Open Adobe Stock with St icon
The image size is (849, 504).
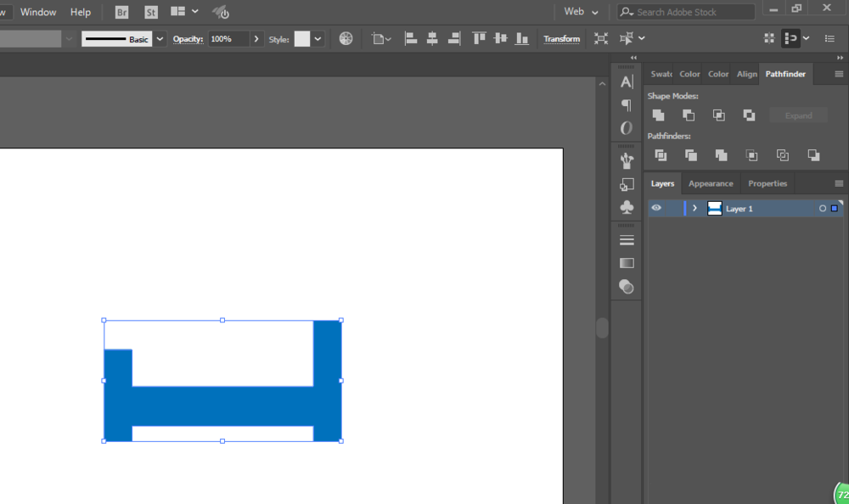[x=151, y=12]
